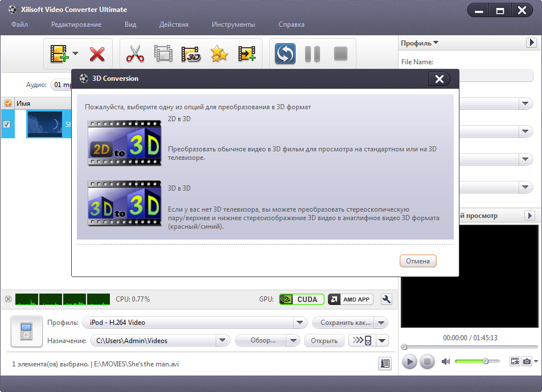The height and width of the screenshot is (392, 542).
Task: Toggle the select-all checkbox beside Имя
Action: (9, 104)
